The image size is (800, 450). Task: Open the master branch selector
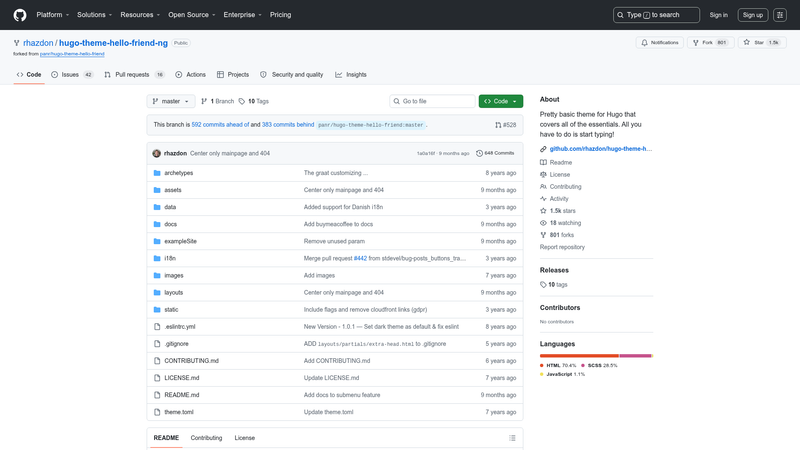tap(171, 101)
